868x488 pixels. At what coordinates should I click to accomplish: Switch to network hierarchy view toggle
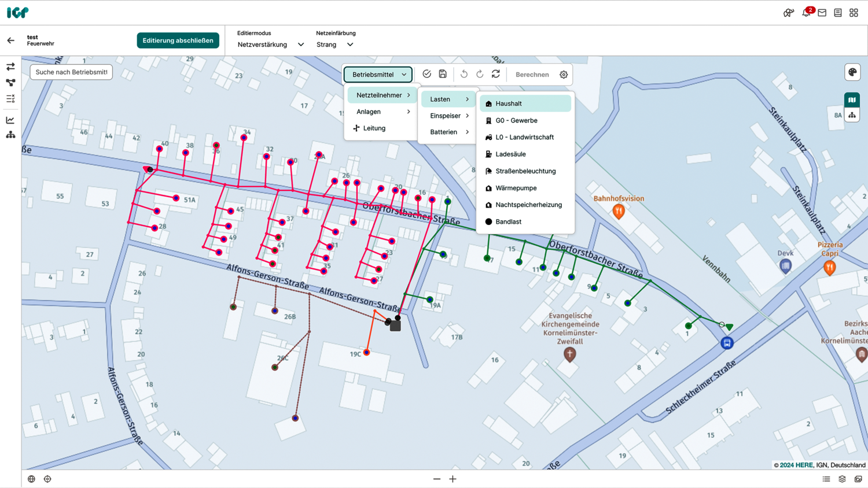coord(852,116)
